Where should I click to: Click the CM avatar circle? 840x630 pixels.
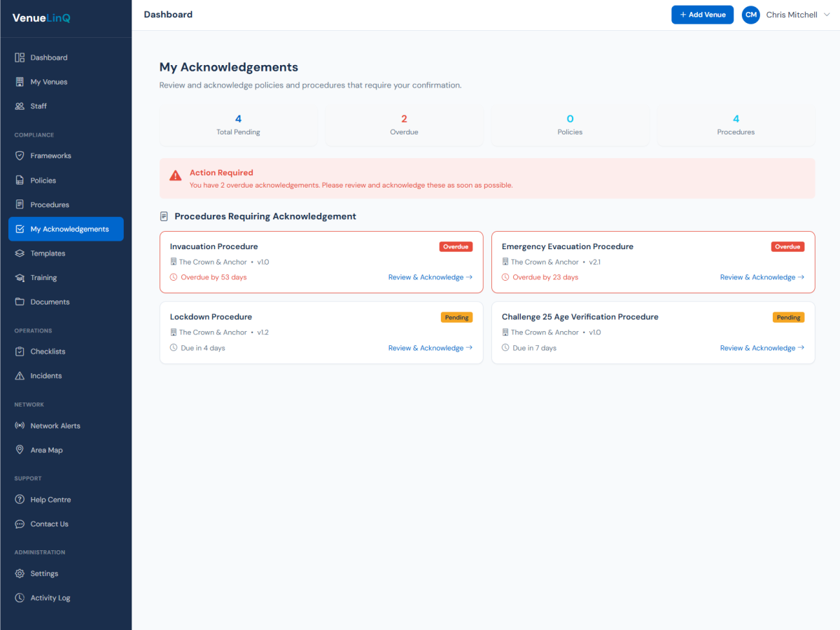(750, 15)
